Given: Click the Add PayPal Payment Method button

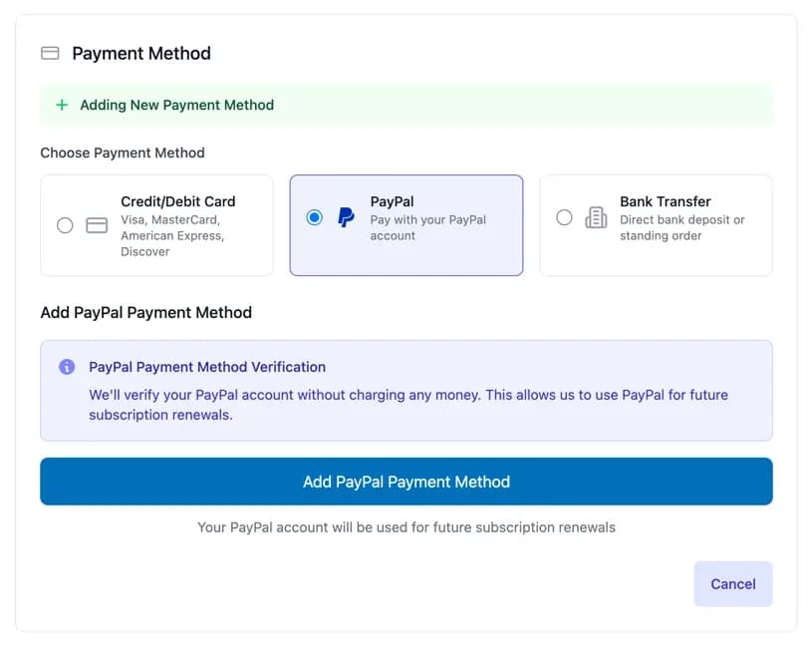Looking at the screenshot, I should tap(406, 482).
